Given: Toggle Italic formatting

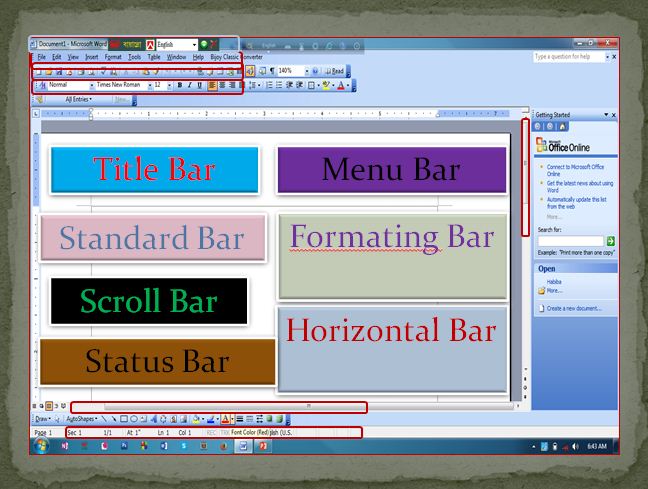Looking at the screenshot, I should click(x=189, y=85).
